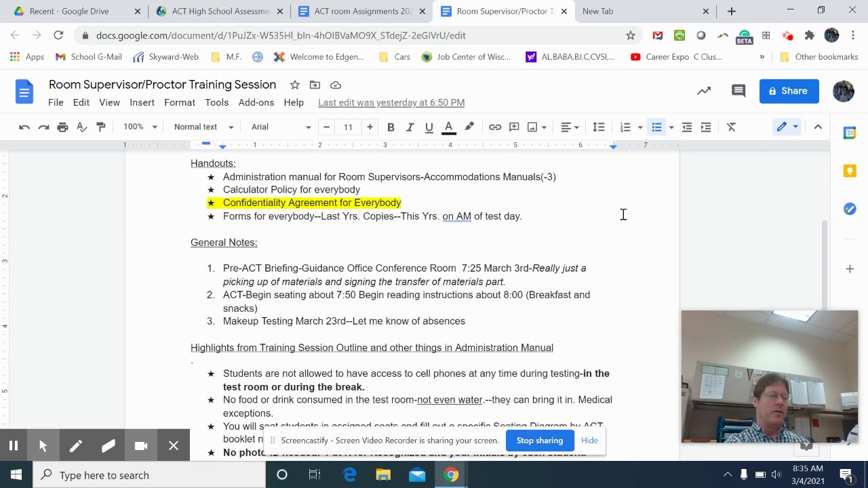Open Google Keep in the side panel
Viewport: 868px width, 488px height.
[850, 171]
